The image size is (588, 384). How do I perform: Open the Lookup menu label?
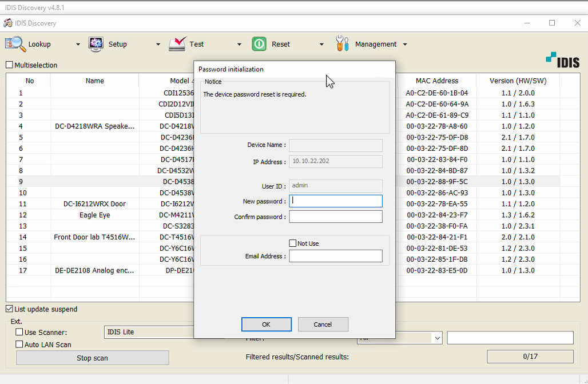coord(39,44)
